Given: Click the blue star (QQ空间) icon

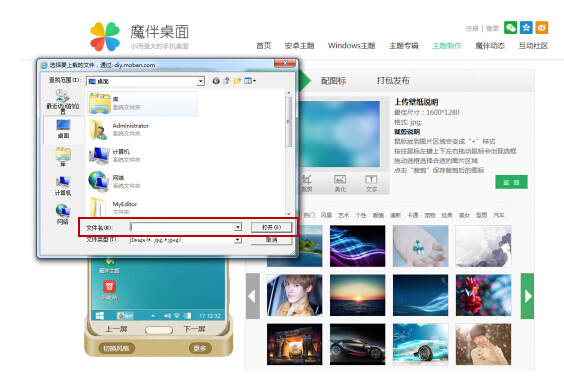Looking at the screenshot, I should tap(526, 28).
